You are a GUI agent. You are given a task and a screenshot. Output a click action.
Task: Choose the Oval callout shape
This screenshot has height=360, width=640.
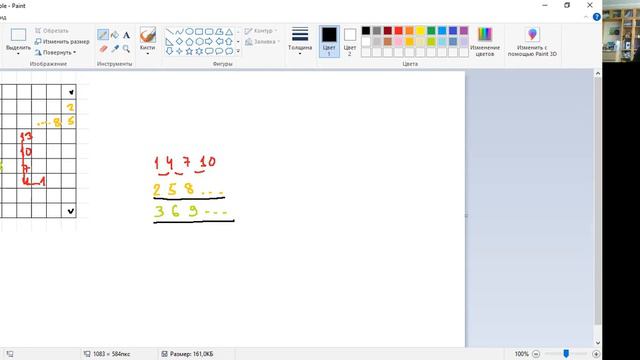click(x=219, y=51)
